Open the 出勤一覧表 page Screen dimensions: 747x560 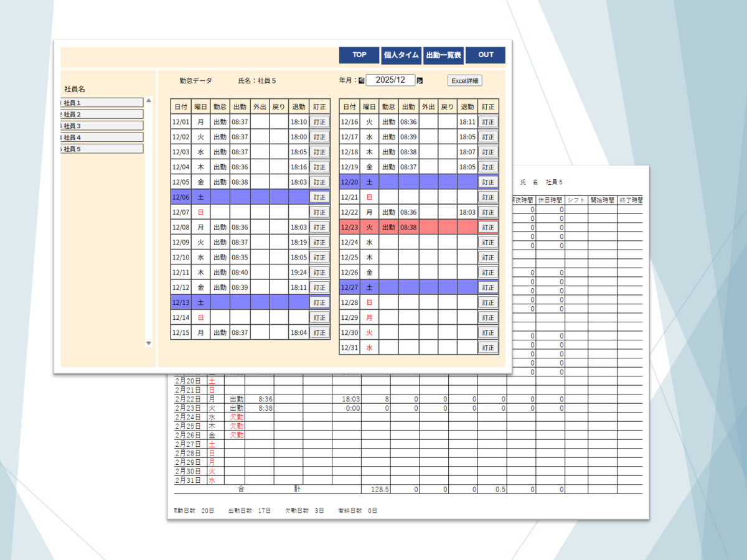tap(443, 55)
